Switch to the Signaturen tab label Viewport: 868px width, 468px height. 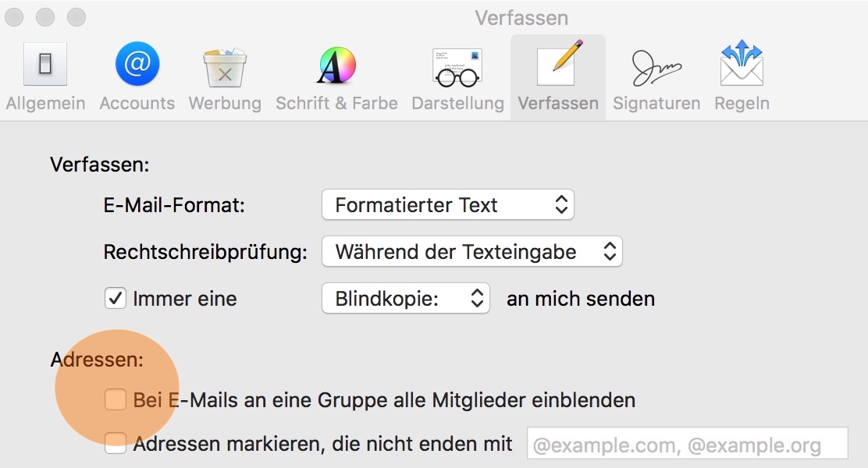point(656,104)
